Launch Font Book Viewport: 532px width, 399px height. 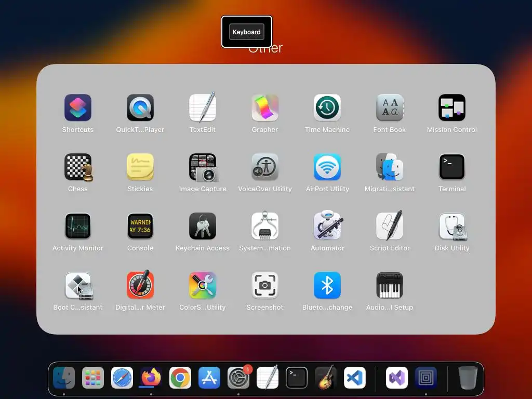pyautogui.click(x=390, y=108)
